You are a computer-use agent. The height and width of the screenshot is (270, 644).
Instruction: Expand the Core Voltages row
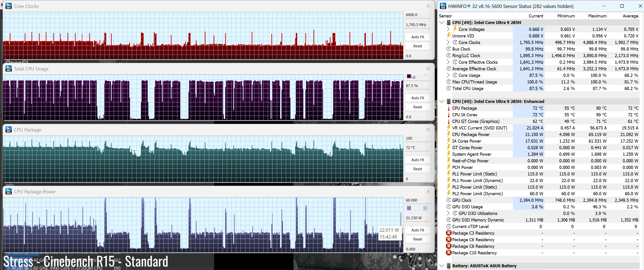tap(448, 29)
